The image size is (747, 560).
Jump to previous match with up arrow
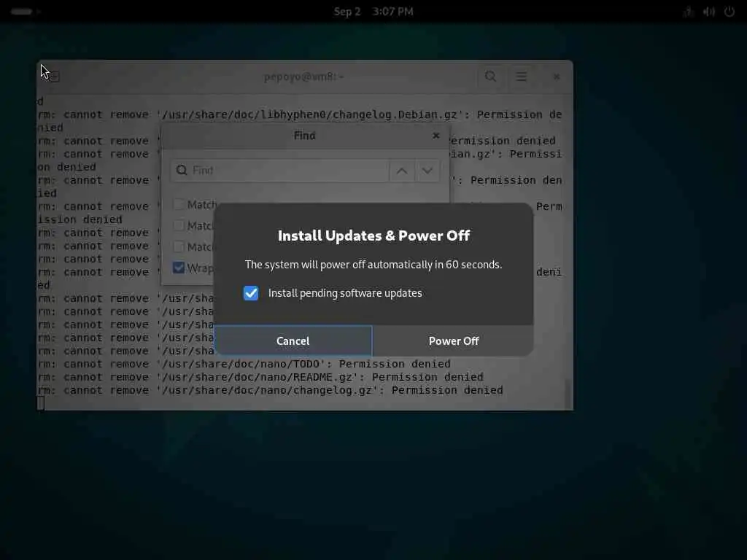(x=402, y=171)
